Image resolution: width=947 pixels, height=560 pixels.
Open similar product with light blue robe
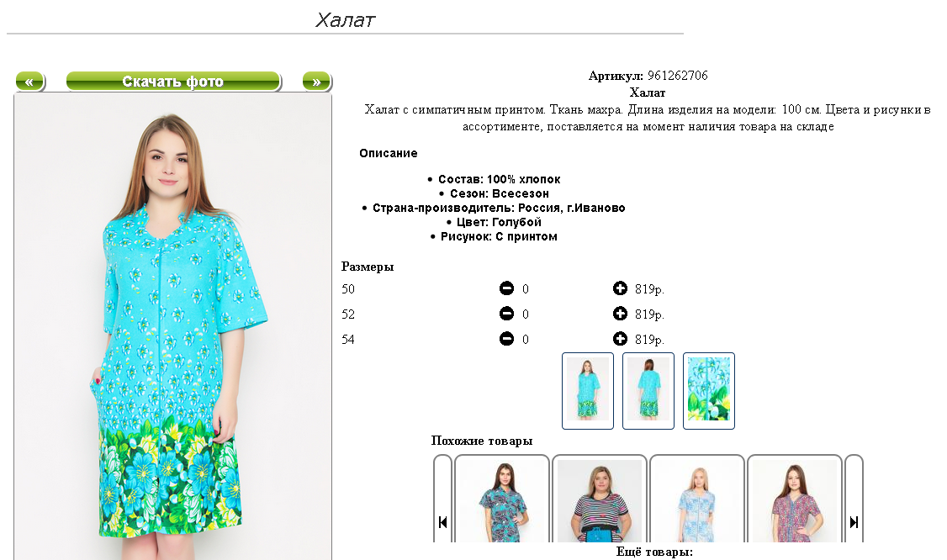[697, 499]
